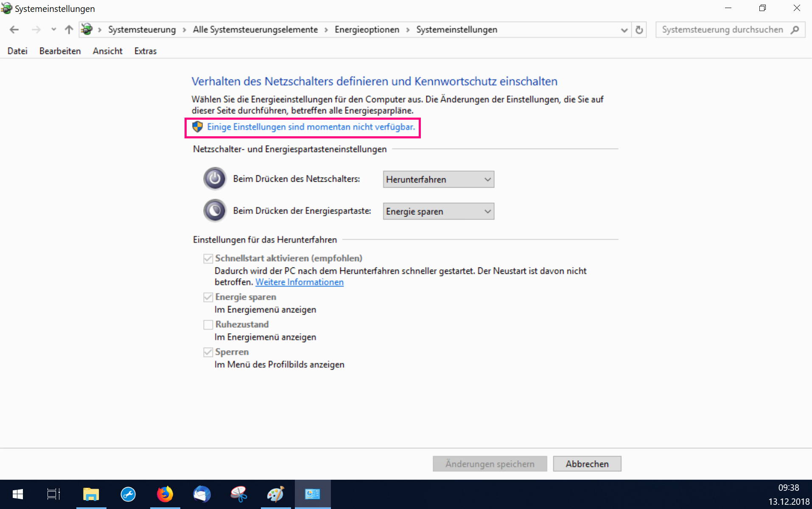
Task: Click the Abbrechen button
Action: pos(587,464)
